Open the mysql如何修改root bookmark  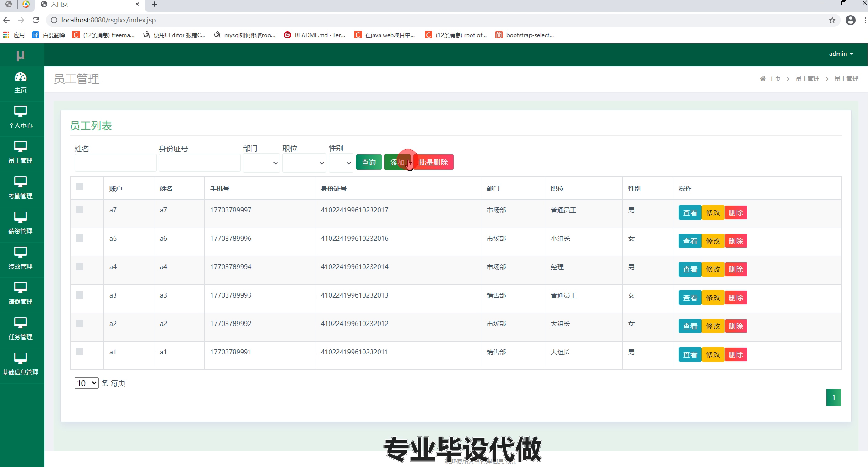[x=244, y=35]
